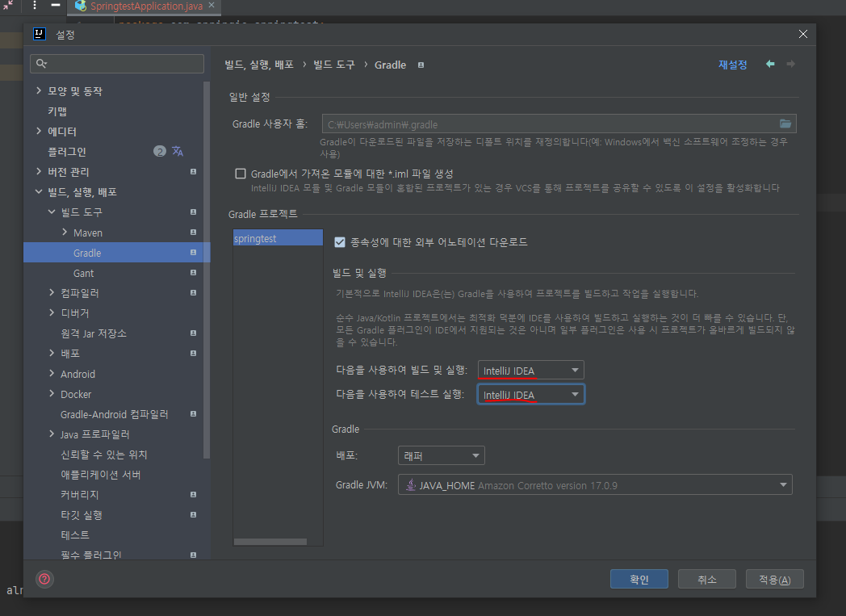846x616 pixels.
Task: Select Gant in settings tree
Action: point(84,274)
